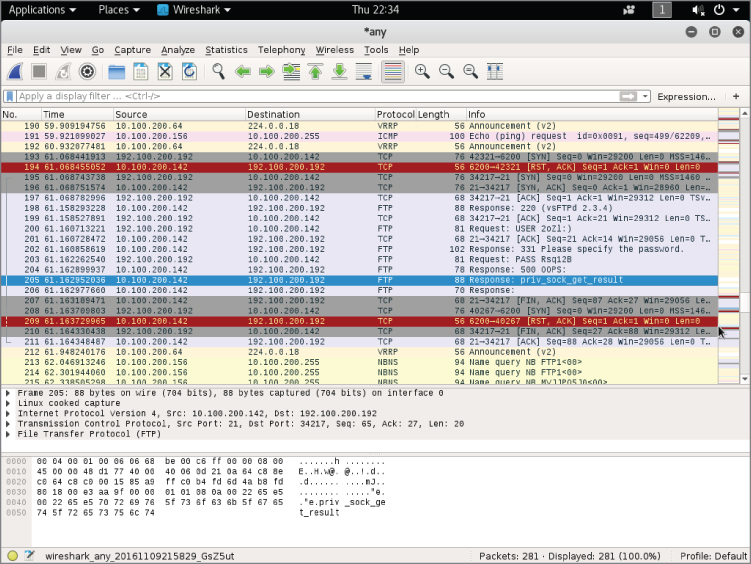Viewport: 751px width, 564px height.
Task: Toggle auto scroll during live capture
Action: [364, 72]
